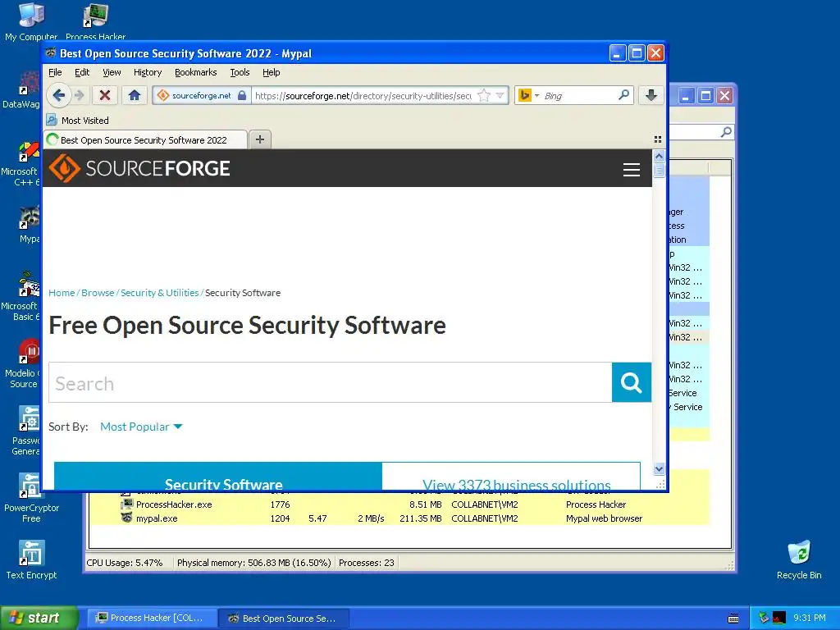This screenshot has width=840, height=630.
Task: Select Text Encrypt desktop icon
Action: tap(31, 559)
